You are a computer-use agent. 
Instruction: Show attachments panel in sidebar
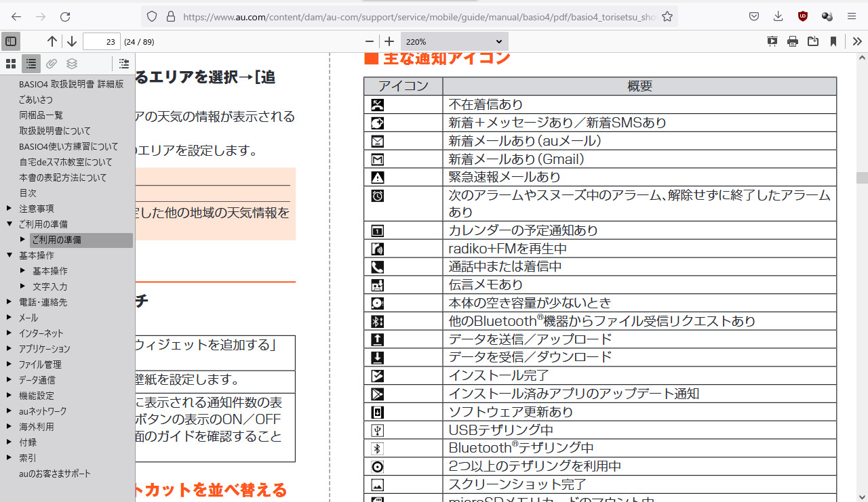click(52, 64)
